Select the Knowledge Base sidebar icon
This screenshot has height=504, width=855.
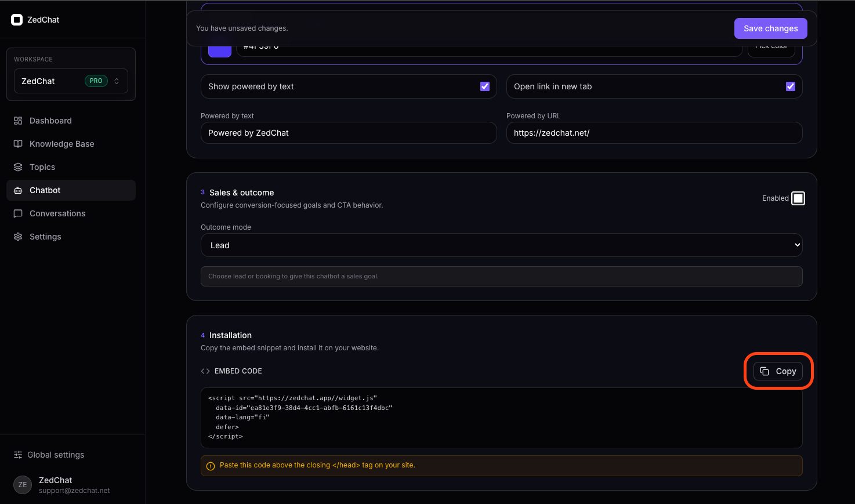[x=17, y=144]
